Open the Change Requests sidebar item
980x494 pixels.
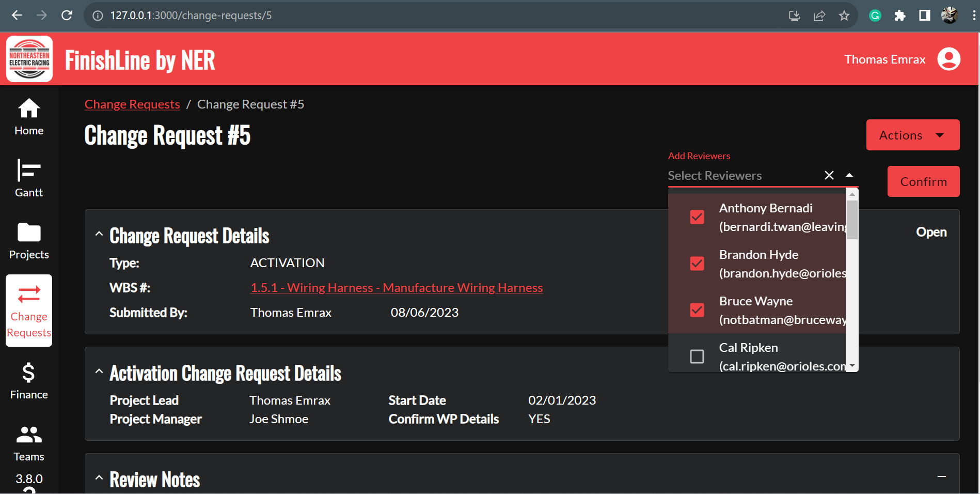(x=29, y=311)
